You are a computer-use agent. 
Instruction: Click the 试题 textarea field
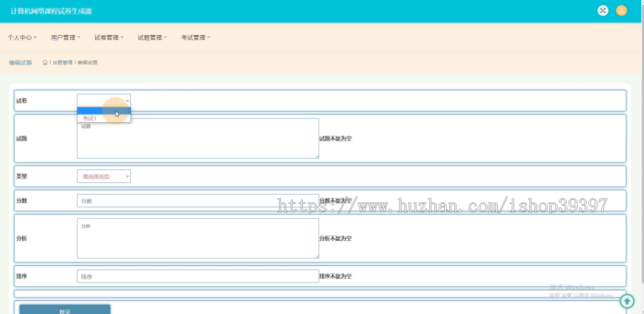click(x=198, y=138)
